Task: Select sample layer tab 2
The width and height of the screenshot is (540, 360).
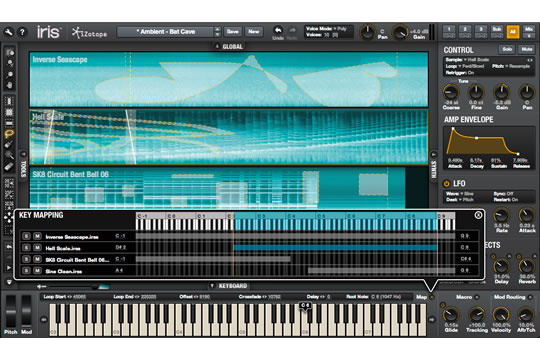Action: click(465, 32)
